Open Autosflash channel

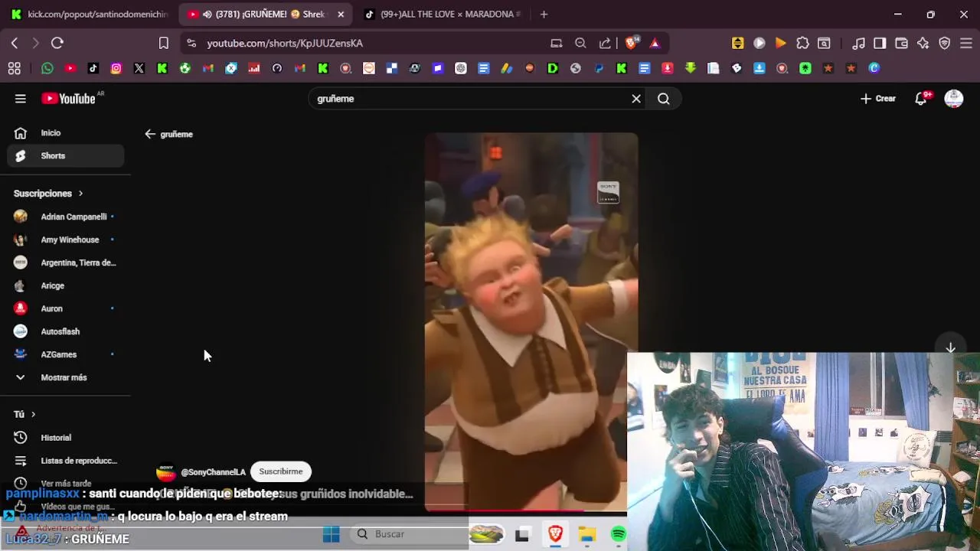pyautogui.click(x=66, y=331)
